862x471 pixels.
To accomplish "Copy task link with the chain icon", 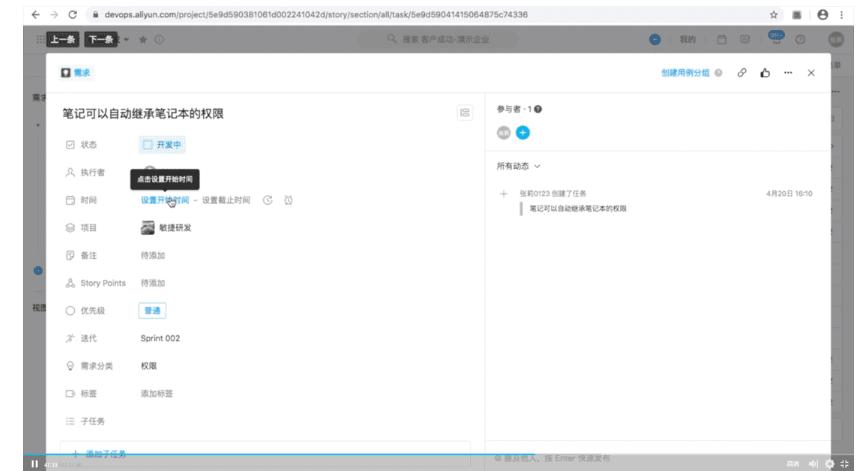I will click(x=742, y=73).
